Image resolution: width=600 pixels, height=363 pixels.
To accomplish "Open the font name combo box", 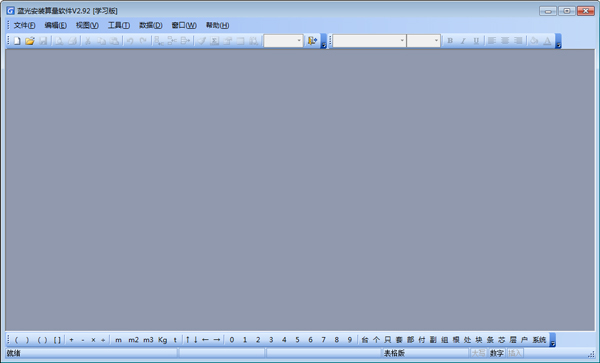I will coord(369,41).
